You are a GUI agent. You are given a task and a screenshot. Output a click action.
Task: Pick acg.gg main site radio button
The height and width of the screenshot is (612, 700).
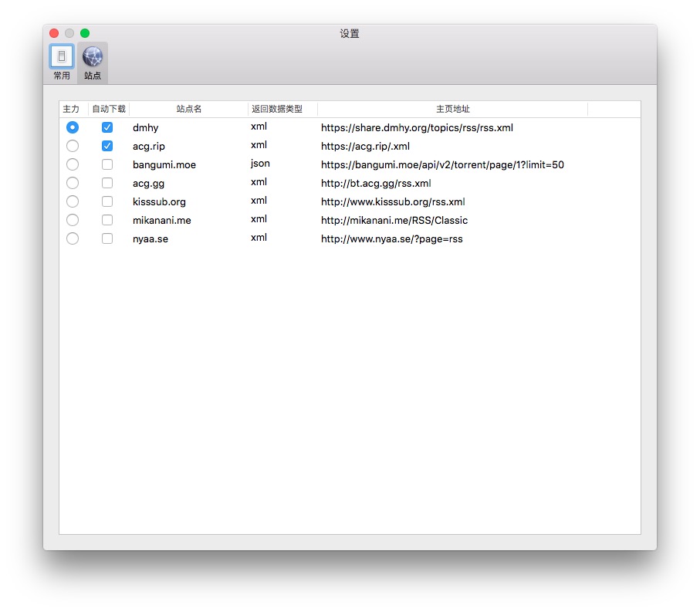pyautogui.click(x=73, y=183)
